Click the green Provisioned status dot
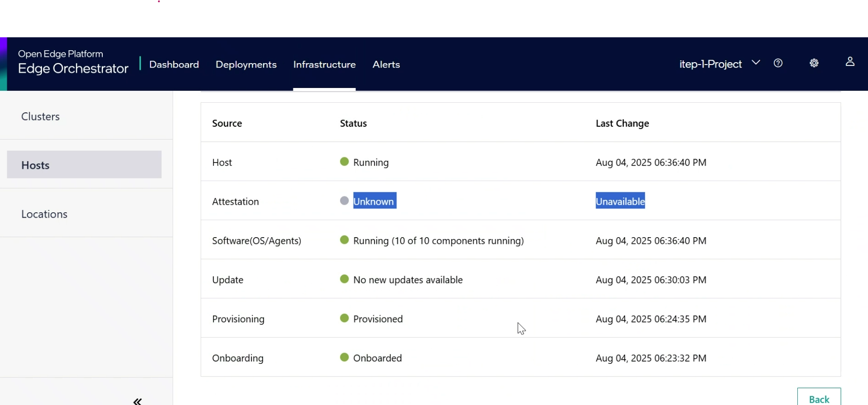Image resolution: width=868 pixels, height=405 pixels. click(x=344, y=318)
